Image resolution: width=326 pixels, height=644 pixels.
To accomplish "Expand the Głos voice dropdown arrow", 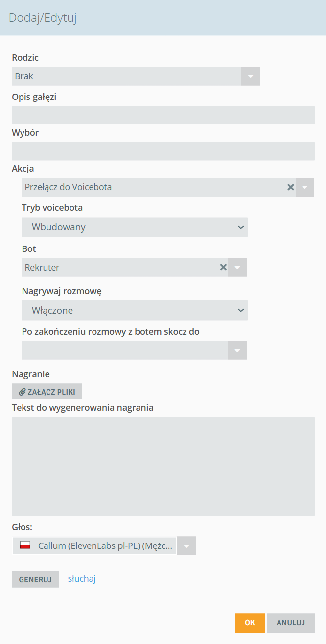I will pyautogui.click(x=187, y=545).
